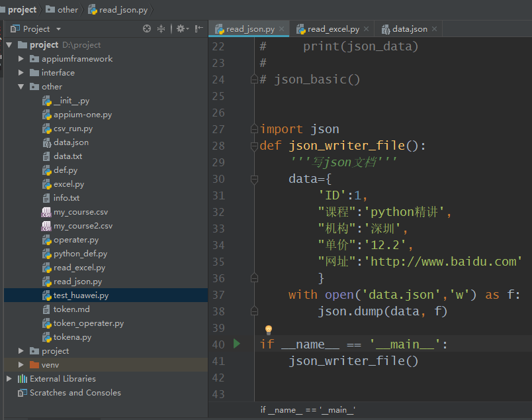This screenshot has height=420, width=532.
Task: Toggle the fold marker at data dictionary line 30
Action: (x=254, y=179)
